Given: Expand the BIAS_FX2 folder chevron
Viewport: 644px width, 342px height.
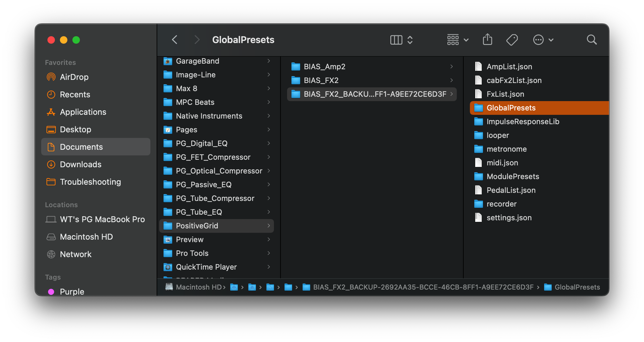Looking at the screenshot, I should pyautogui.click(x=451, y=80).
